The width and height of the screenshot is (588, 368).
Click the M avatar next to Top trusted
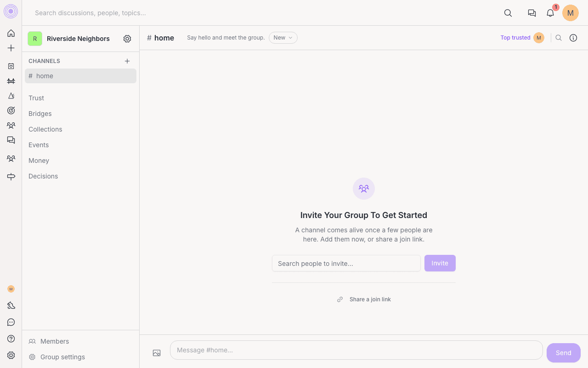coord(539,38)
